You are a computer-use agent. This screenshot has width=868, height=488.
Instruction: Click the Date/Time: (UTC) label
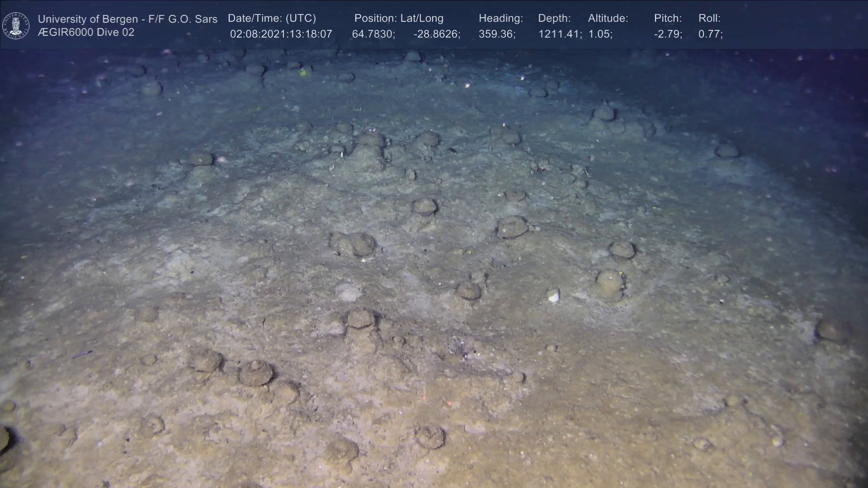point(272,19)
